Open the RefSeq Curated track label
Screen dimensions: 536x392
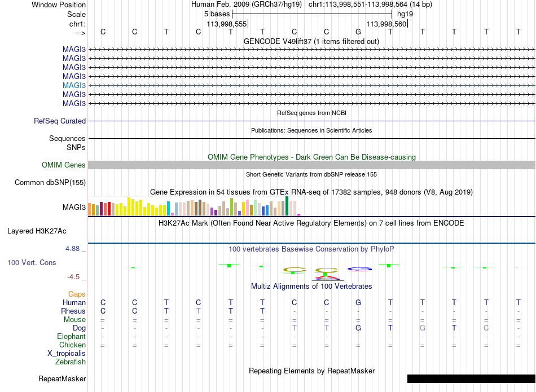coord(60,121)
